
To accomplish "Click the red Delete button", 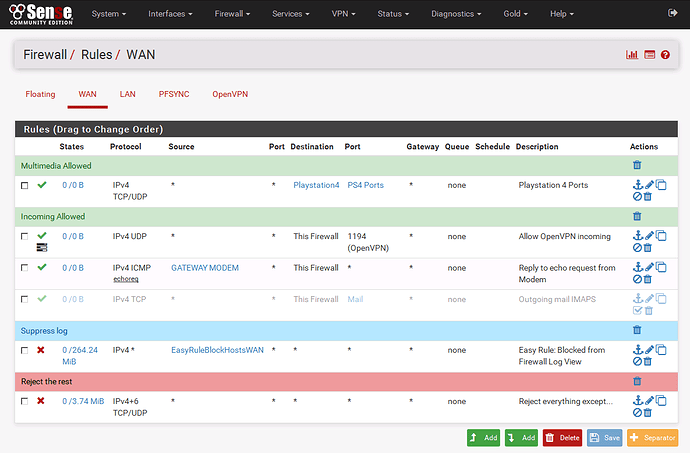I will 562,437.
